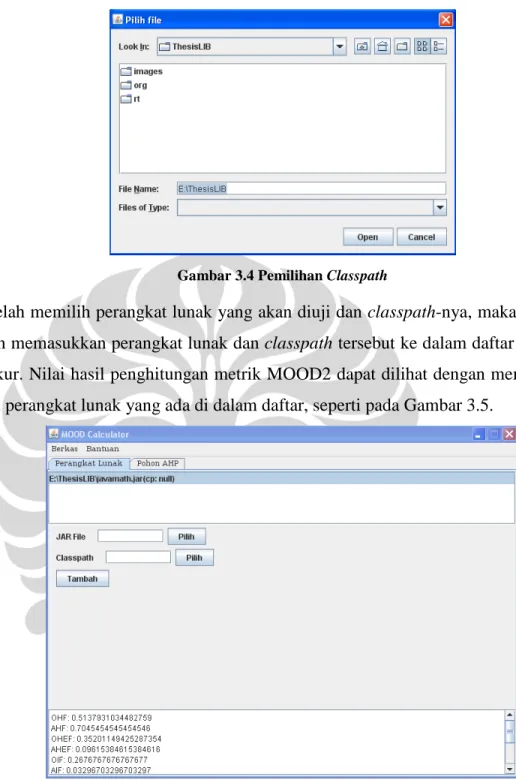
Task: Minimize the MOOD Calculator window
Action: coord(479,434)
